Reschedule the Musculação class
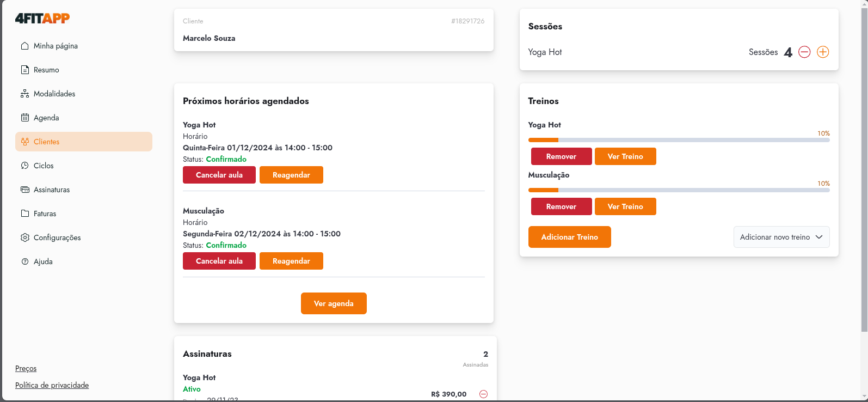Viewport: 868px width, 402px height. (291, 261)
